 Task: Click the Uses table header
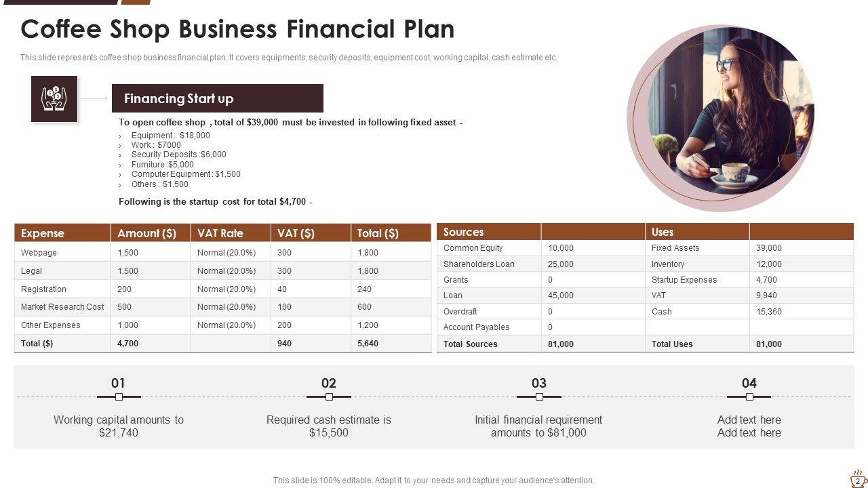pos(663,232)
